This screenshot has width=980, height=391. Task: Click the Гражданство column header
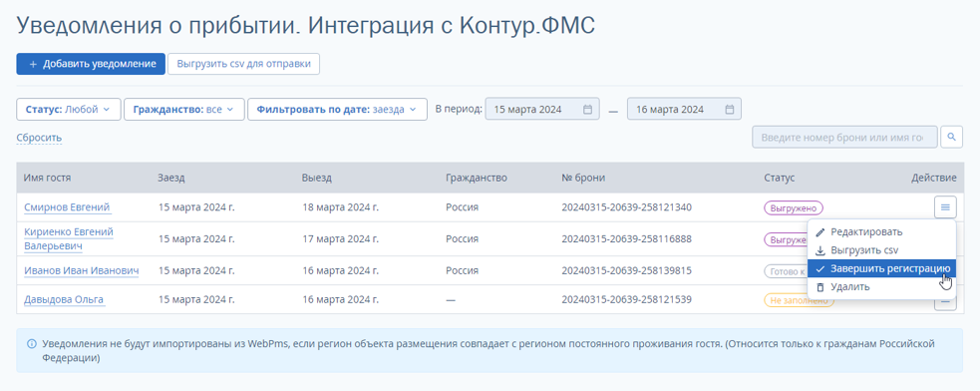point(477,178)
